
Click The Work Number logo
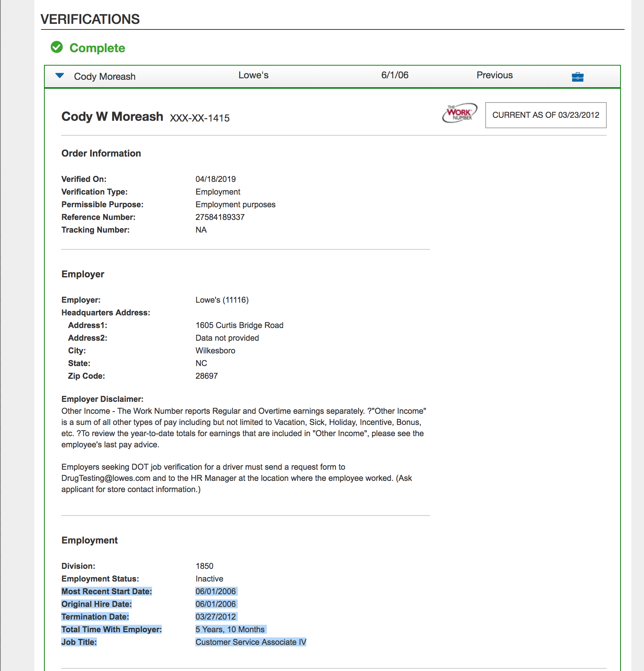coord(460,113)
